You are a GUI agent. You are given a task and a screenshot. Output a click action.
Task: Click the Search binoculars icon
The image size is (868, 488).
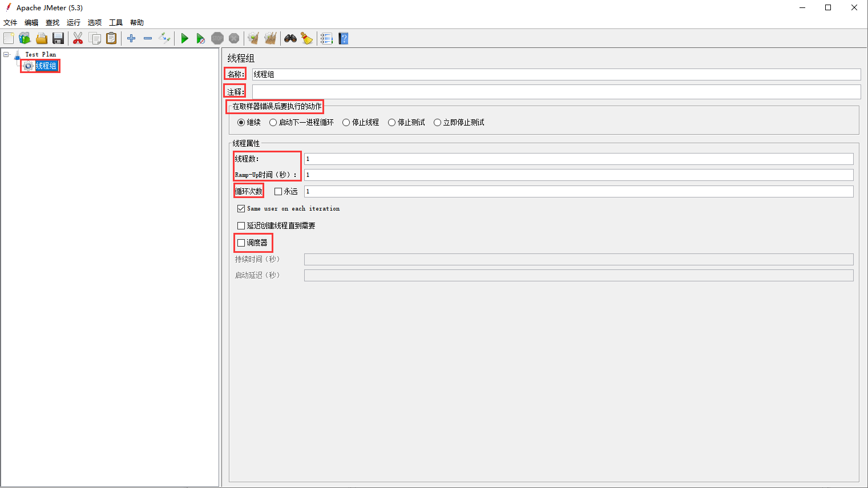click(290, 38)
